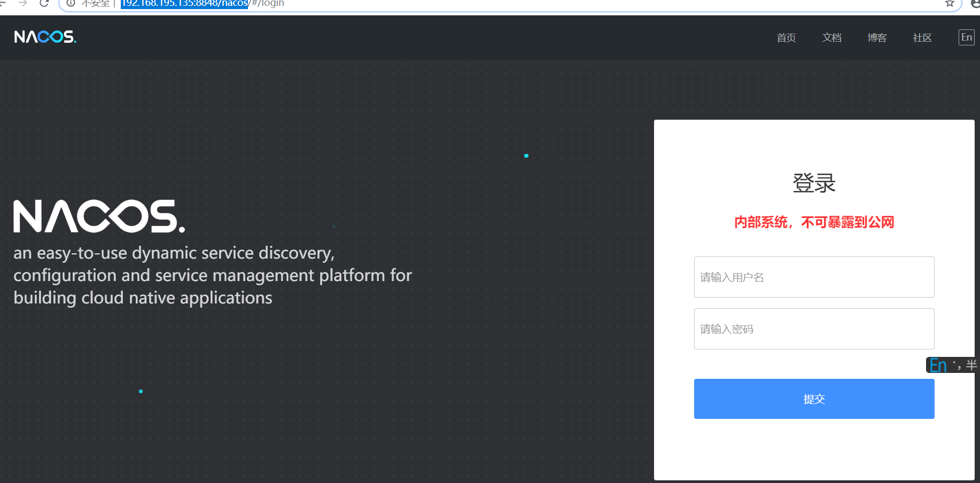Viewport: 980px width, 483px height.
Task: Click the IME input mode En indicator
Action: click(938, 365)
